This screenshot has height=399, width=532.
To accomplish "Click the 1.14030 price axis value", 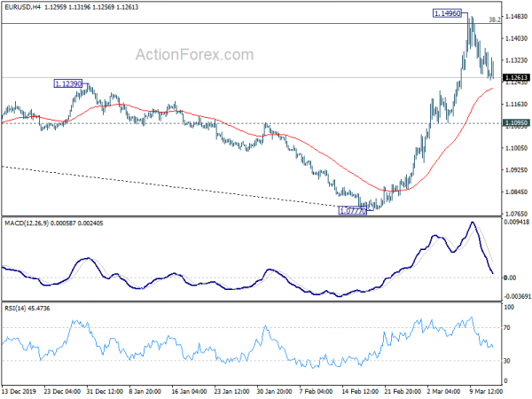I will [516, 38].
